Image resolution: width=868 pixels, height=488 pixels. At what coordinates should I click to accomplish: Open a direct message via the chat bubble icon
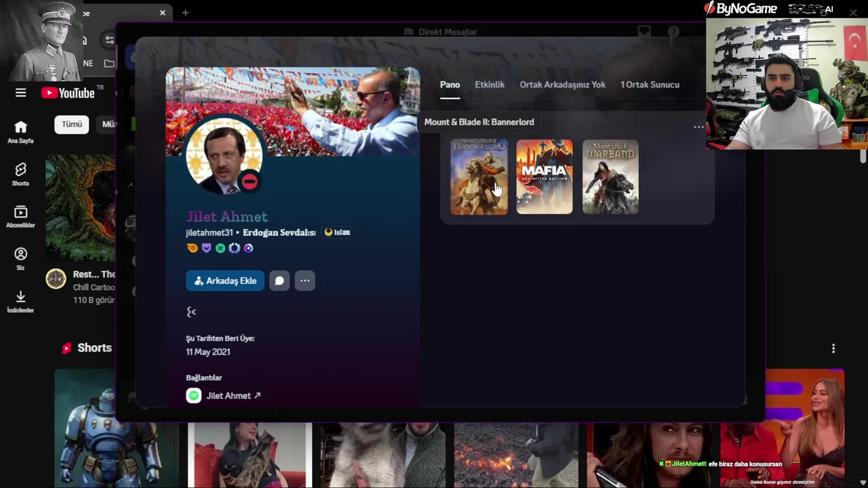(x=279, y=281)
